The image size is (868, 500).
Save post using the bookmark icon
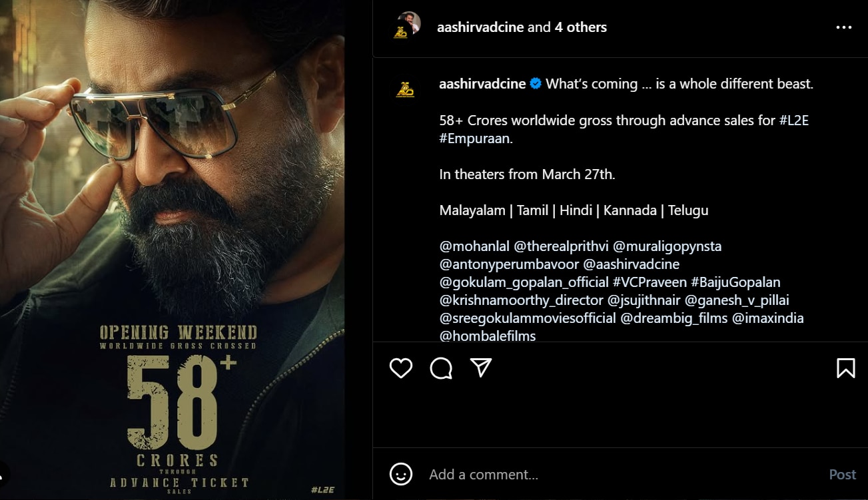tap(845, 368)
